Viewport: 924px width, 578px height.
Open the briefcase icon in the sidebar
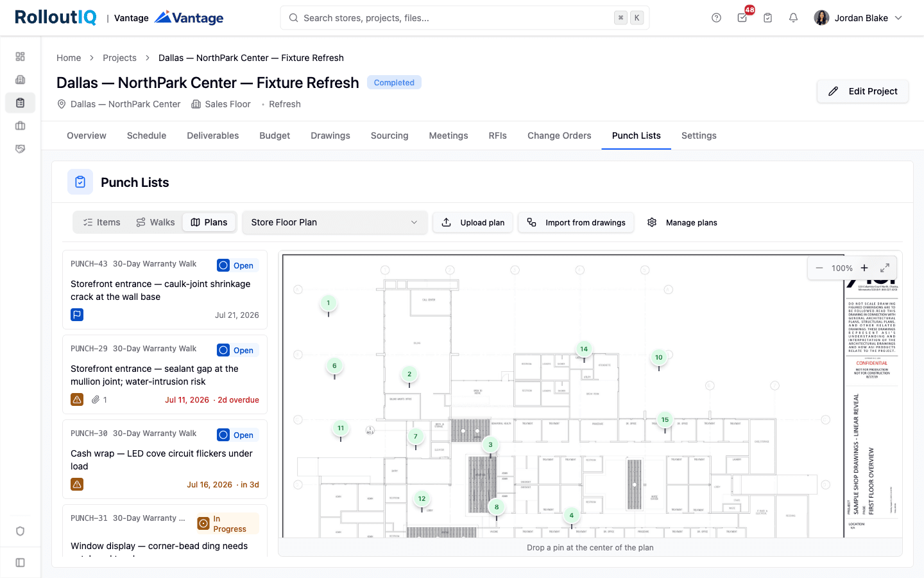[x=21, y=126]
